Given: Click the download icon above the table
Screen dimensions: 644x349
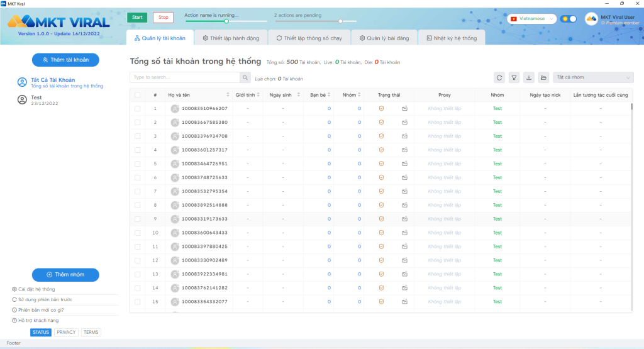Looking at the screenshot, I should pyautogui.click(x=528, y=77).
